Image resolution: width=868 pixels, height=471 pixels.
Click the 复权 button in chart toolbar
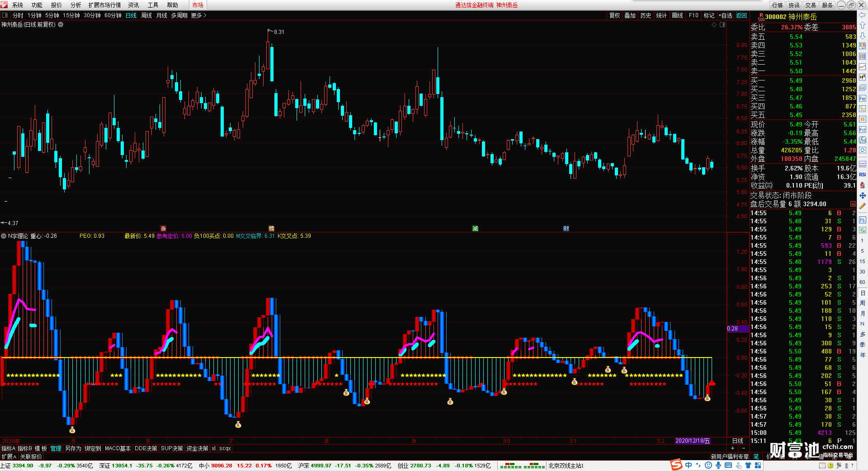pos(615,15)
